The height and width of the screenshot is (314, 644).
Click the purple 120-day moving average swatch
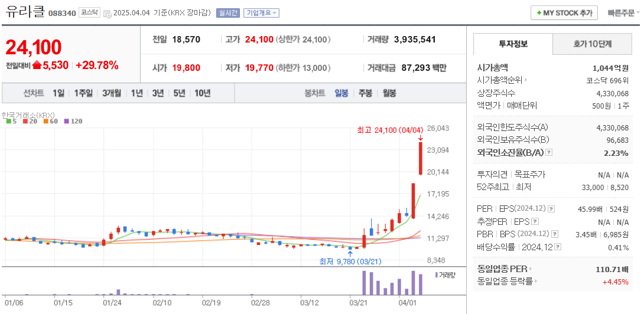coord(67,121)
